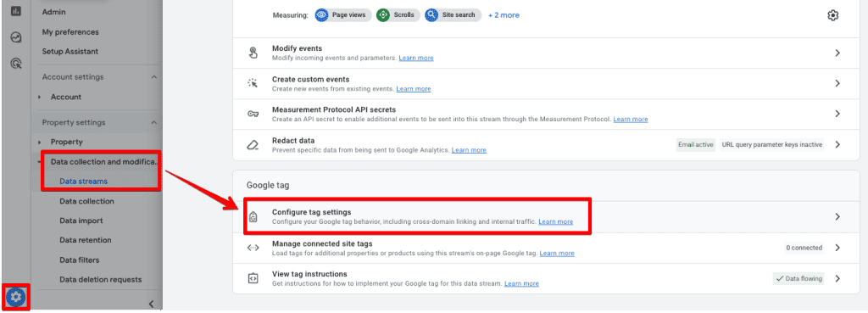
Task: Click the Site search chip
Action: [453, 15]
